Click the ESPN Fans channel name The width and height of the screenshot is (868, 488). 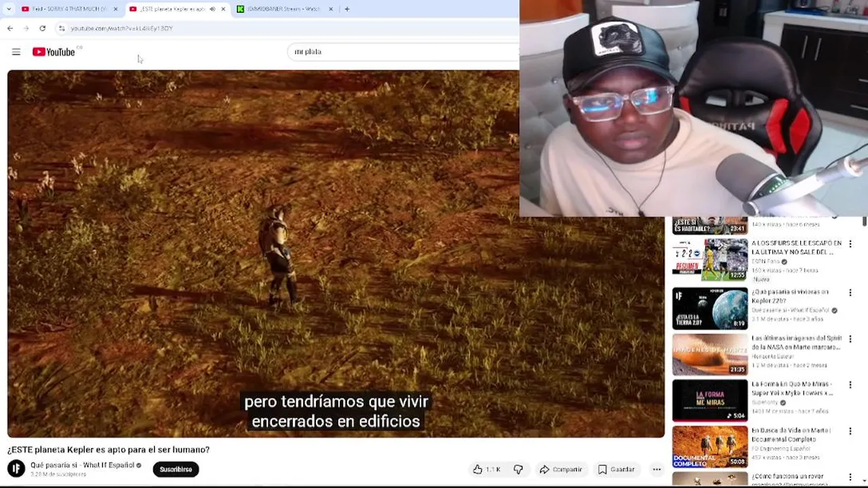(x=766, y=261)
